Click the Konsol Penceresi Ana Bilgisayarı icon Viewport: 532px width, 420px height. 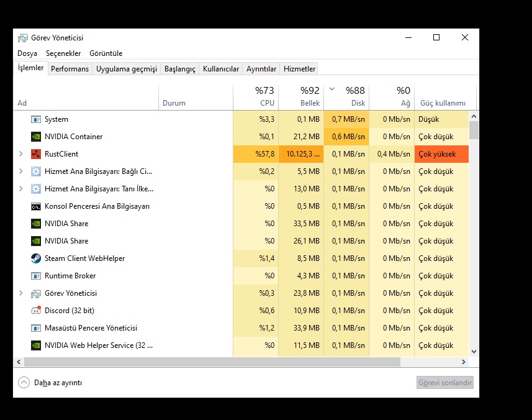[35, 206]
